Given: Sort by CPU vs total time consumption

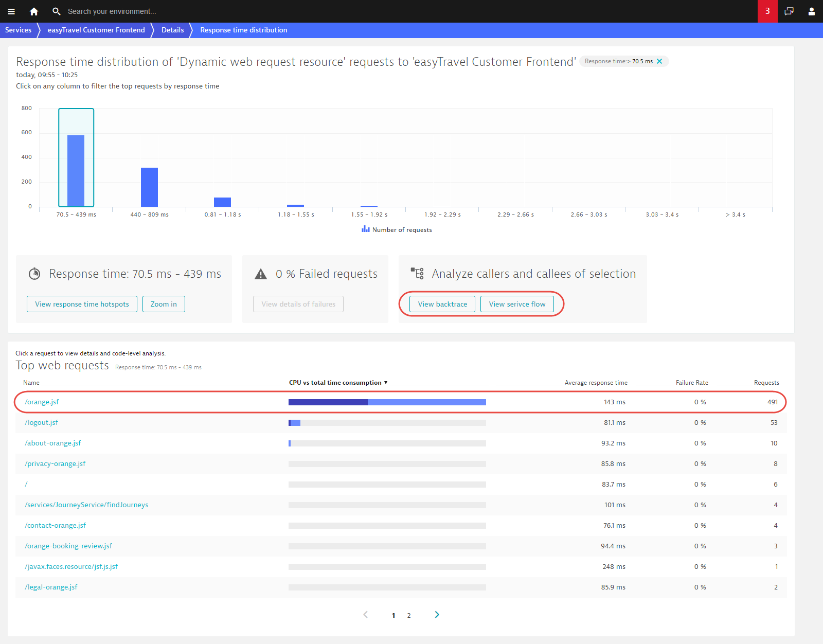Looking at the screenshot, I should click(x=338, y=383).
